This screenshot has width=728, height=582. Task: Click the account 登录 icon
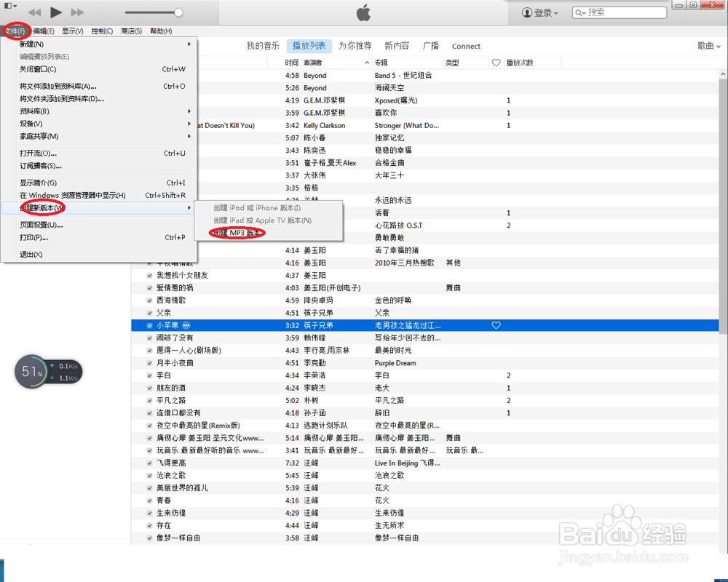527,12
